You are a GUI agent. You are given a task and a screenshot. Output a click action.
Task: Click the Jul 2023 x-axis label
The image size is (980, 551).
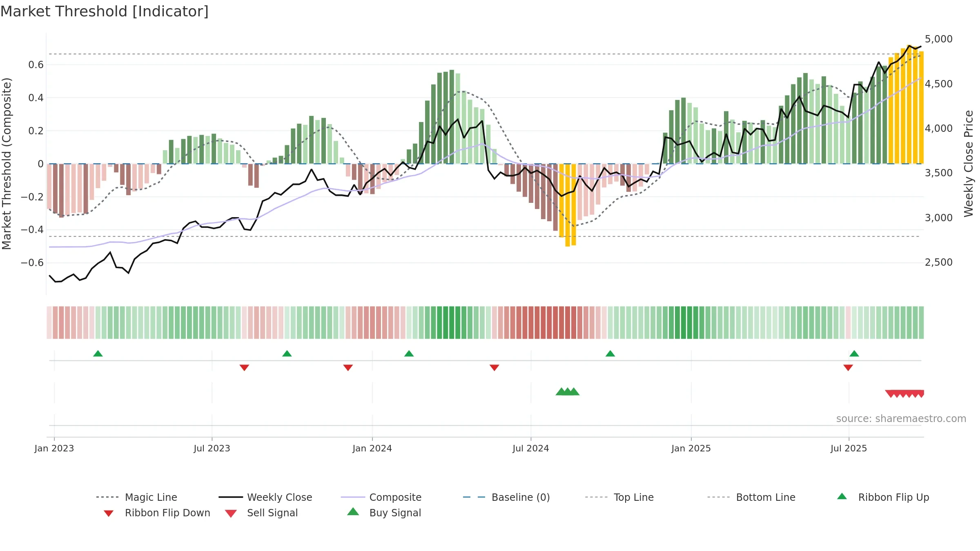pos(212,449)
